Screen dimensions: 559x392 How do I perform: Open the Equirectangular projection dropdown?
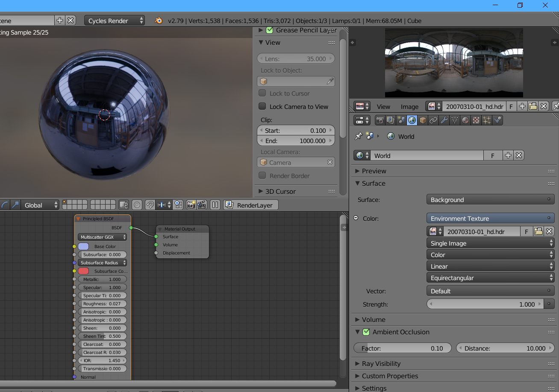click(x=490, y=278)
